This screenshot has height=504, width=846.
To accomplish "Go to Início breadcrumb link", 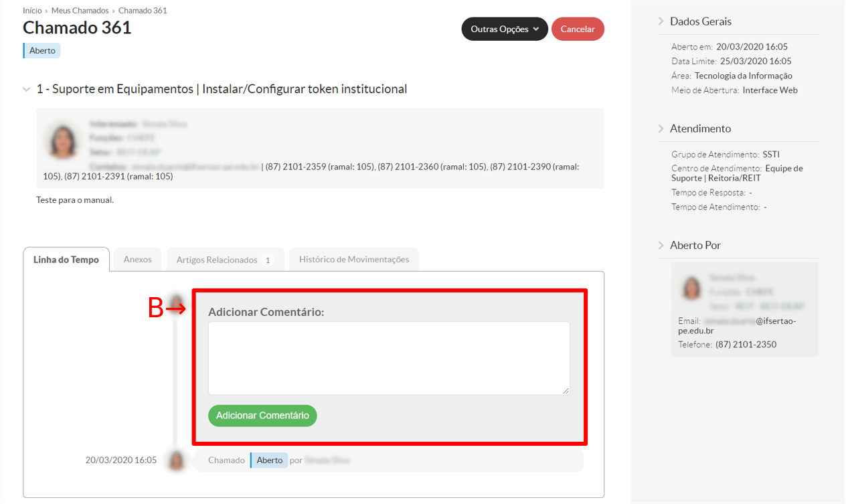I will click(x=32, y=11).
